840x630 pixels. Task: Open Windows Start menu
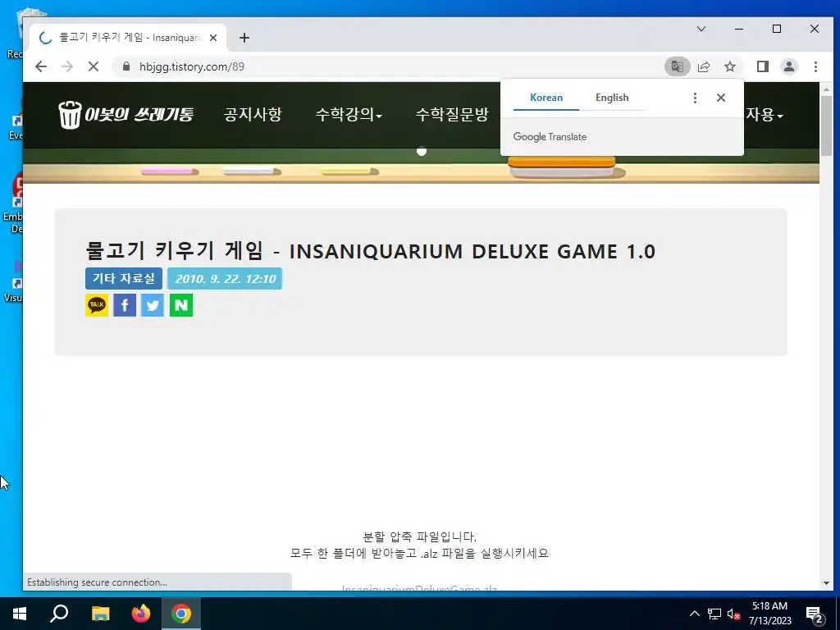[20, 614]
